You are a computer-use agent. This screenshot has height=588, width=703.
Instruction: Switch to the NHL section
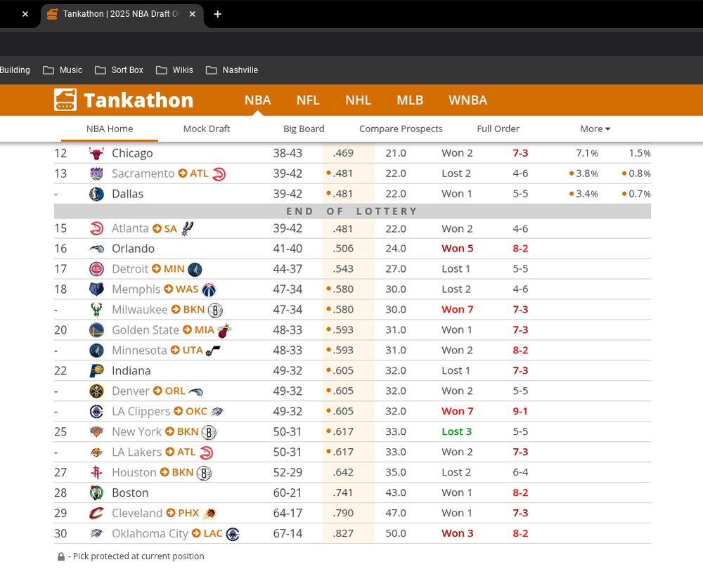pyautogui.click(x=358, y=100)
